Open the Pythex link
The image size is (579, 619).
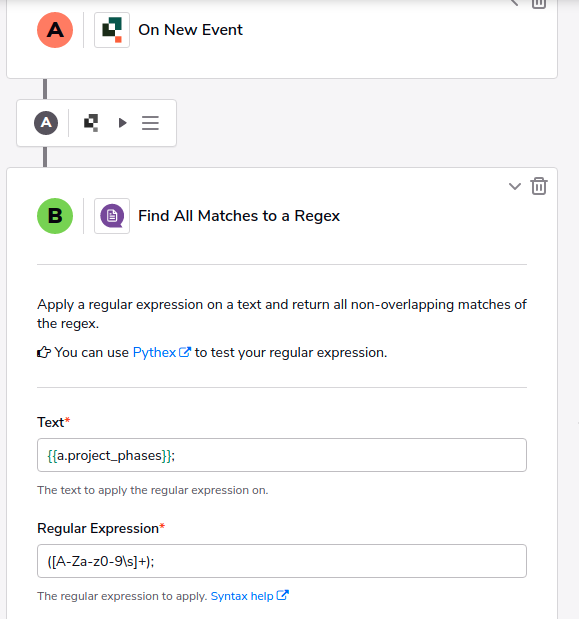pos(154,352)
